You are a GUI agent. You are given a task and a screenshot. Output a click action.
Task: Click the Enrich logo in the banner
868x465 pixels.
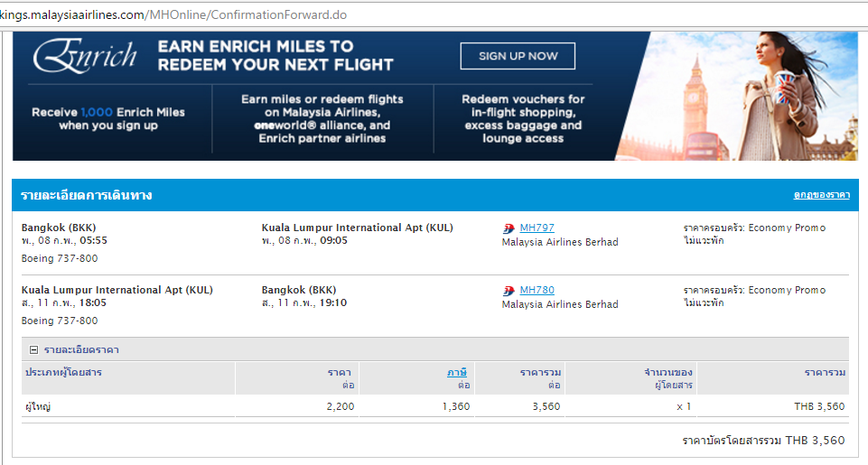tap(84, 58)
